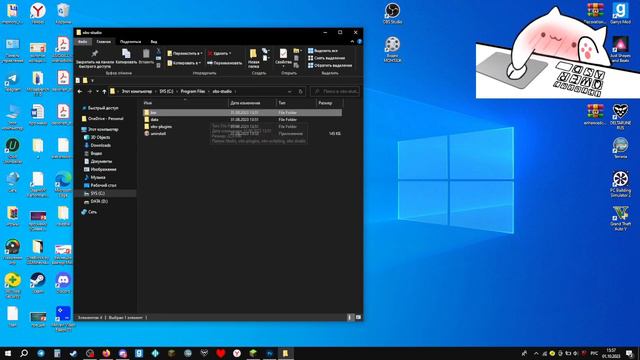
Task: Open the address bar history dropdown
Action: [289, 91]
